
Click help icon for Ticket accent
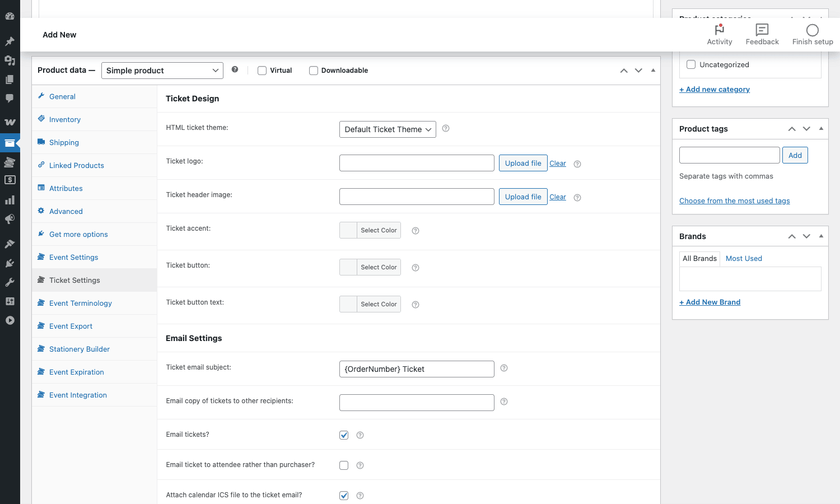click(x=416, y=231)
